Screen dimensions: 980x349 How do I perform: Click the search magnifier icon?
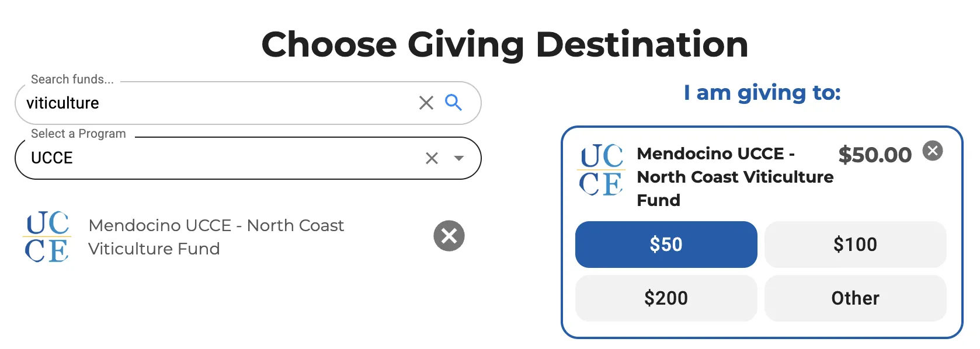(454, 103)
